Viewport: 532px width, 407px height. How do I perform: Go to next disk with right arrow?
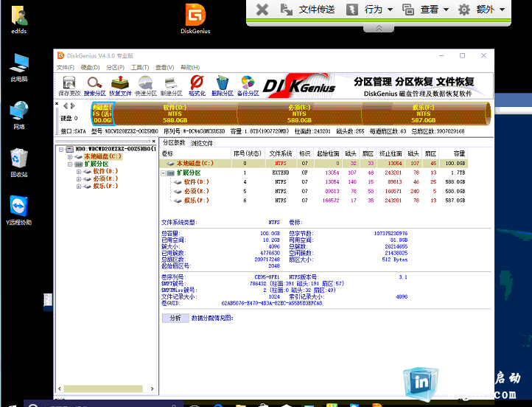point(73,106)
